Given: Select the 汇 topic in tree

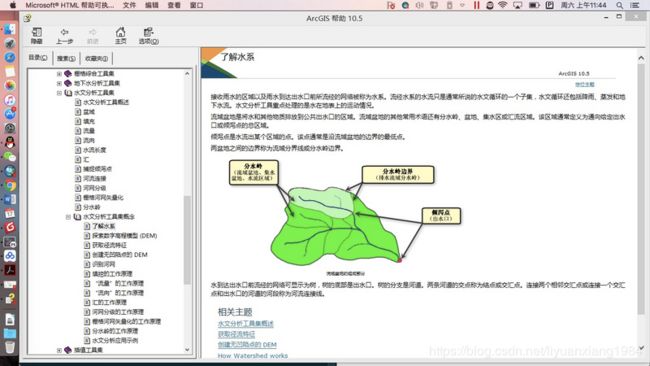Looking at the screenshot, I should click(86, 160).
